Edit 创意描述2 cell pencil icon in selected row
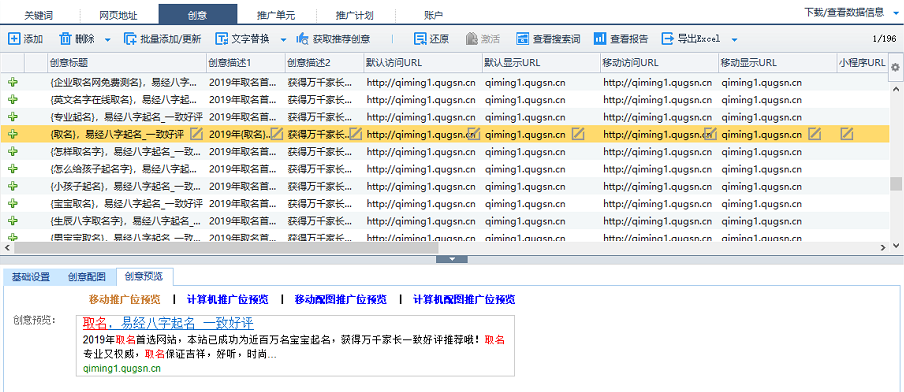The height and width of the screenshot is (392, 904). [356, 134]
